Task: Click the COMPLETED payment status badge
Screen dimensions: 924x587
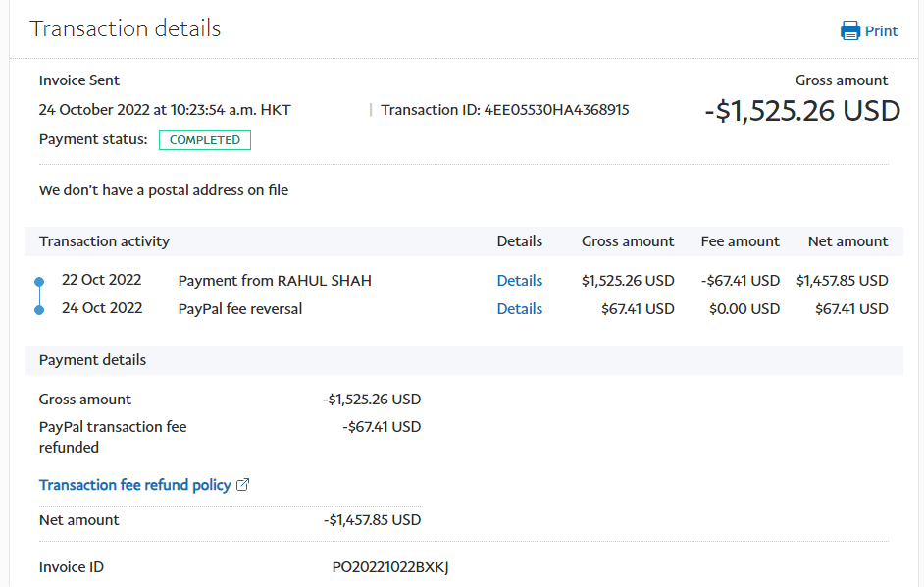Action: click(x=205, y=140)
